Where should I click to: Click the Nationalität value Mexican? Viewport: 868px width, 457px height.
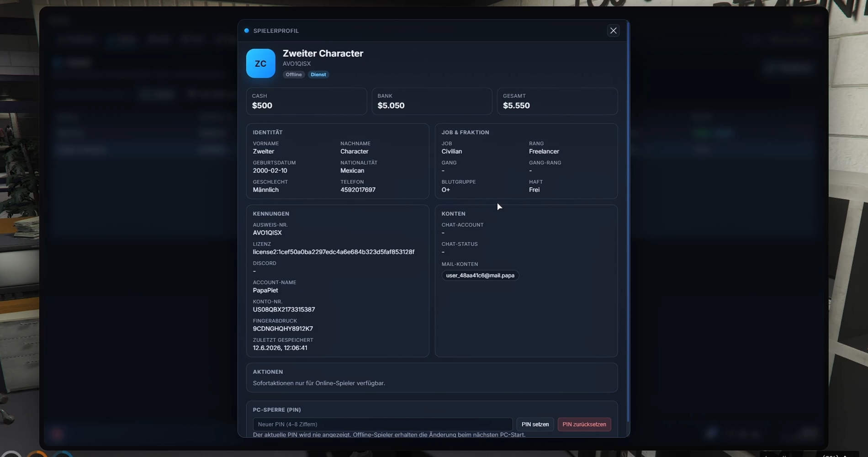352,170
